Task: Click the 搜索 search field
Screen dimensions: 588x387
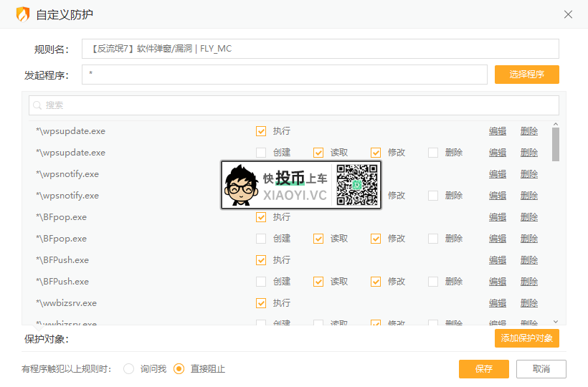Action: (294, 105)
